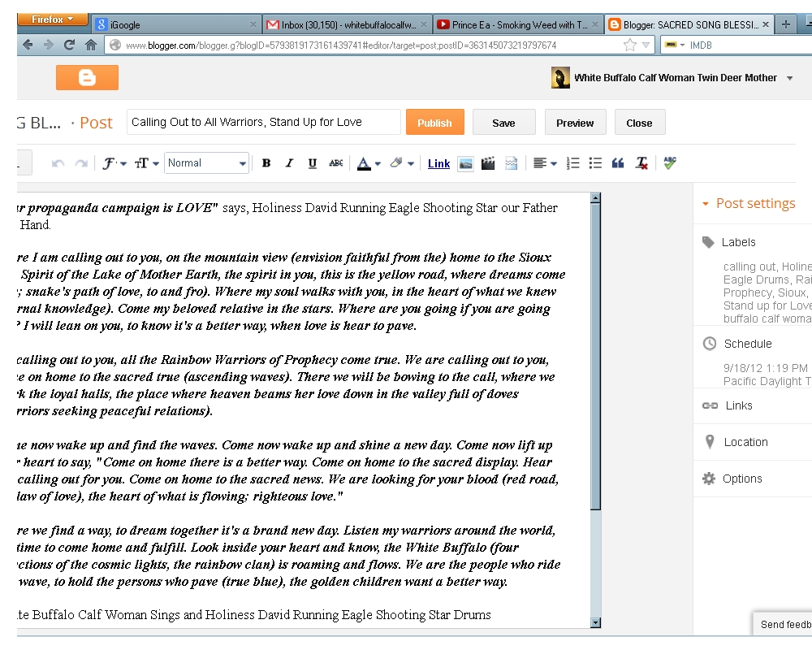Bookmark this page with the star

[x=630, y=45]
